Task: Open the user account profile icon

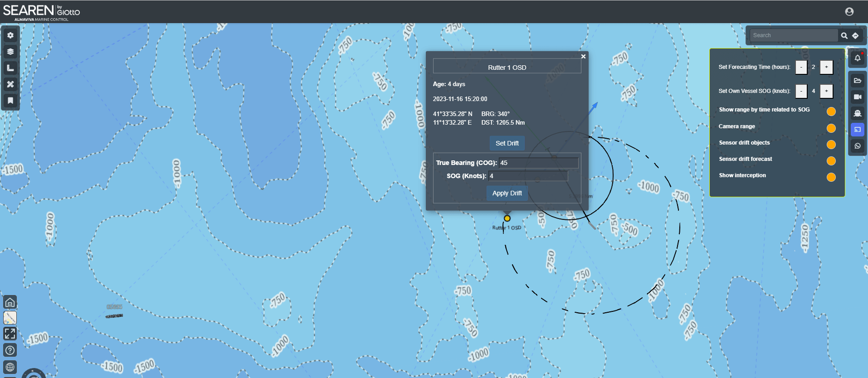Action: [849, 12]
